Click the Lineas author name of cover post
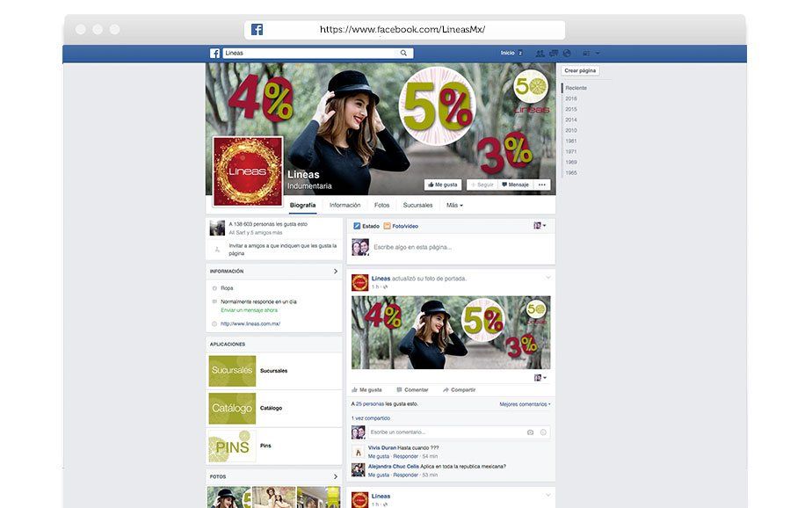Image resolution: width=812 pixels, height=508 pixels. [x=381, y=279]
